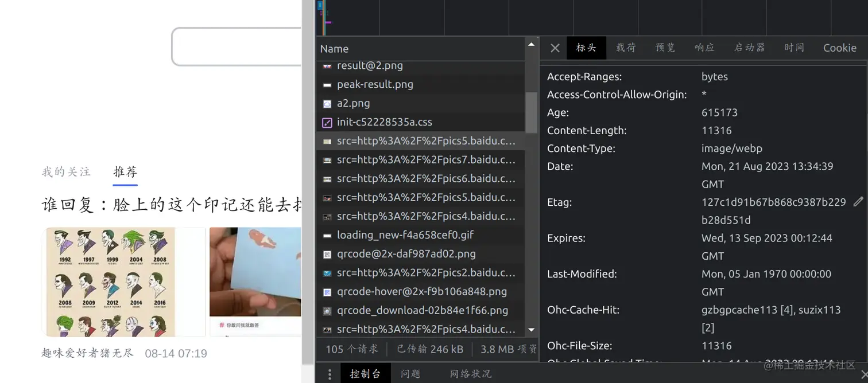This screenshot has width=868, height=383.
Task: Click the scroll-down arrow of the request list
Action: click(x=531, y=330)
